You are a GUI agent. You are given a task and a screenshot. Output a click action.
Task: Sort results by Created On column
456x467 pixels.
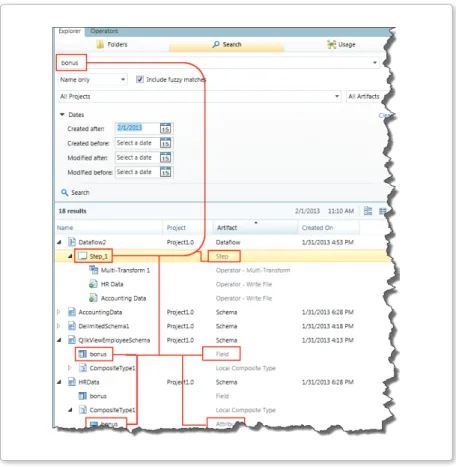point(328,228)
